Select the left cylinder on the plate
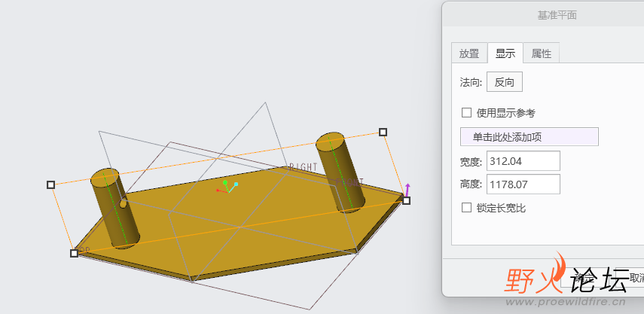The width and height of the screenshot is (644, 314). (115, 209)
